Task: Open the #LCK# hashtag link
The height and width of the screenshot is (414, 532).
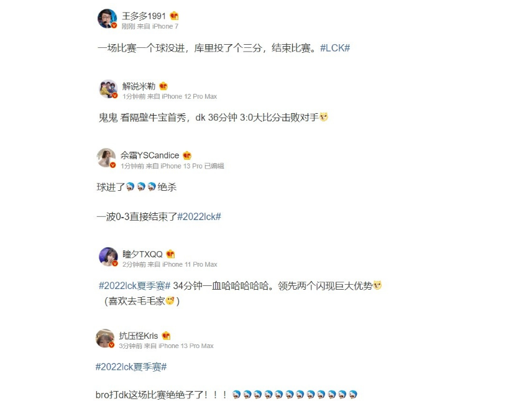Action: (335, 48)
